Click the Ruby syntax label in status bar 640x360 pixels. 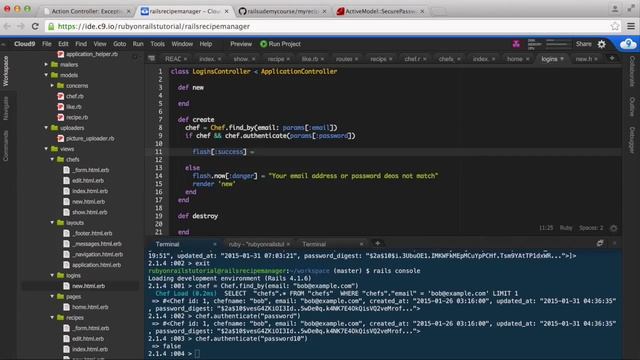point(566,228)
